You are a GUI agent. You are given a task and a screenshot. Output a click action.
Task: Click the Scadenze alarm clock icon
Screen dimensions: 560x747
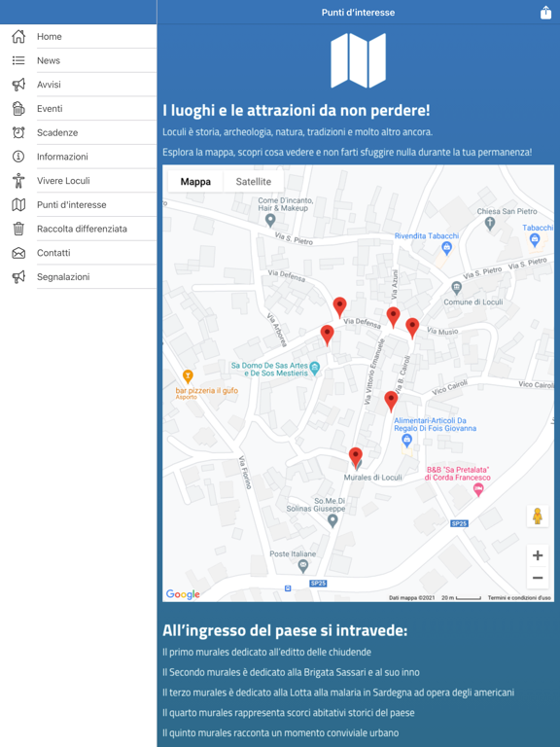[18, 132]
